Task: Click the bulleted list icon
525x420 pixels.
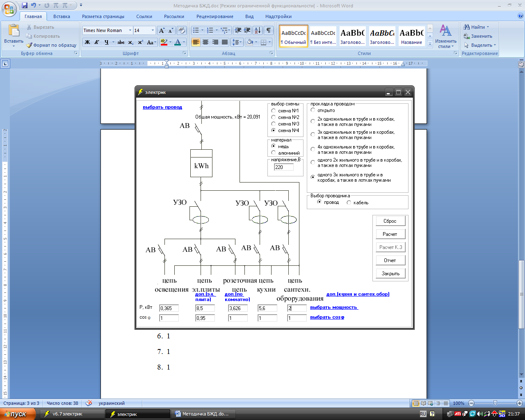Action: [x=196, y=30]
